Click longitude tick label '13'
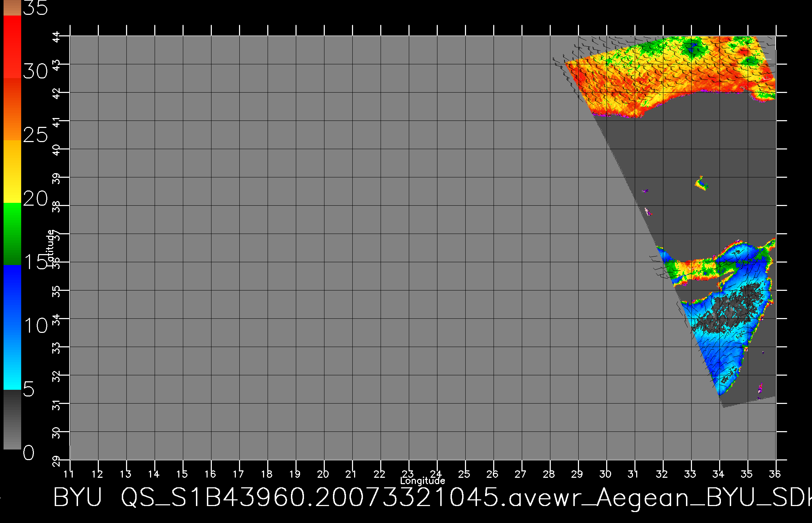This screenshot has width=812, height=523. [x=126, y=474]
